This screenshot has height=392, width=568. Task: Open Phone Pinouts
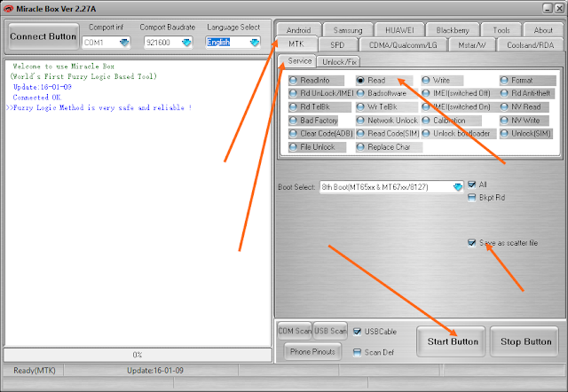coord(312,351)
